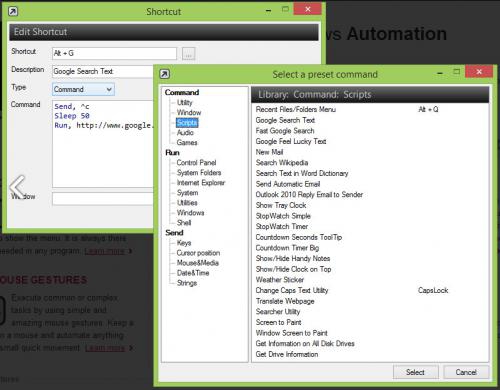Select Windows under Run tree
The width and height of the screenshot is (500, 390).
point(190,213)
